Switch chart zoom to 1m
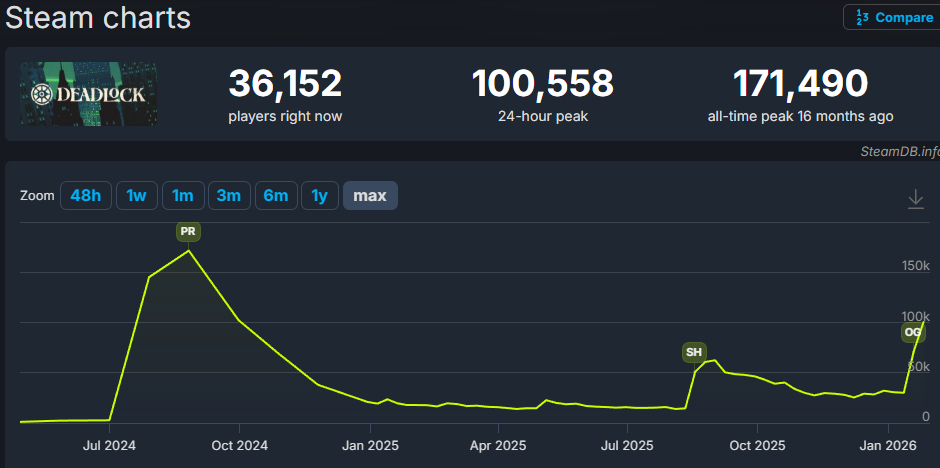Viewport: 940px width, 468px height. [x=183, y=195]
